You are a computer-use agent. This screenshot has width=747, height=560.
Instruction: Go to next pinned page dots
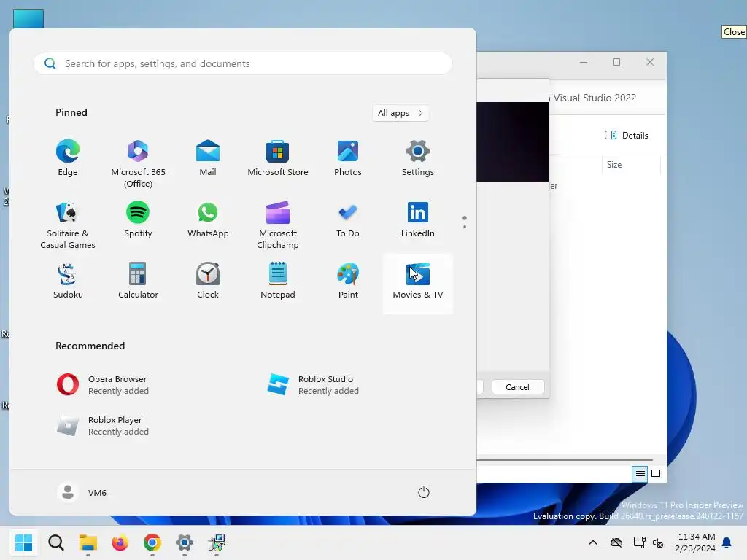(465, 222)
